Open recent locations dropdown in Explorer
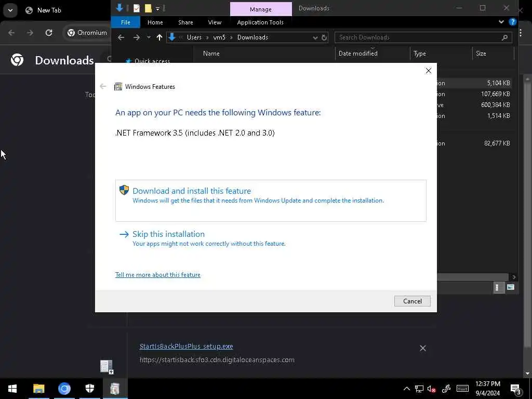This screenshot has height=399, width=532. point(149,37)
